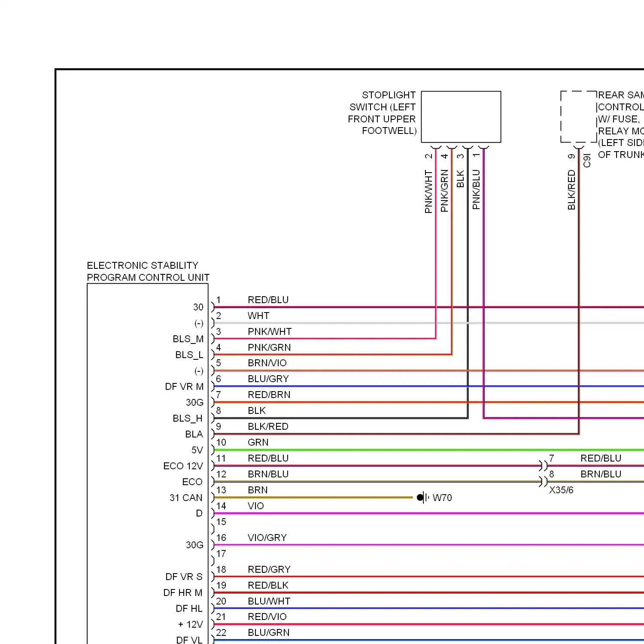The width and height of the screenshot is (644, 644).
Task: Click the horizontal BLK/RED label at pin 9
Action: click(268, 426)
